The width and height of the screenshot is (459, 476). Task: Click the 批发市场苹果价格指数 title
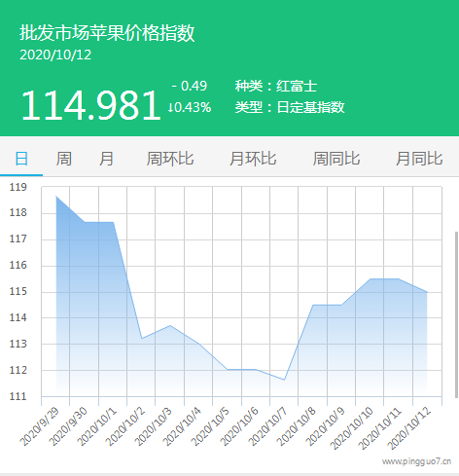(107, 33)
